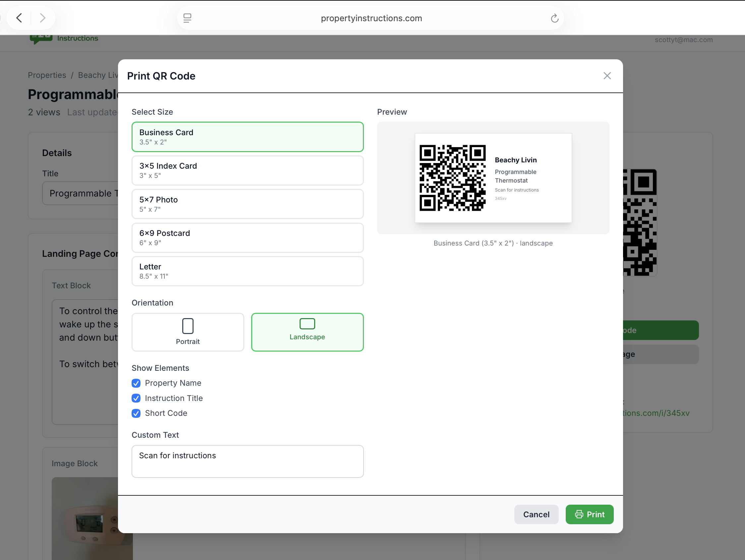Select the Landscape orientation option
The height and width of the screenshot is (560, 745).
pos(307,332)
